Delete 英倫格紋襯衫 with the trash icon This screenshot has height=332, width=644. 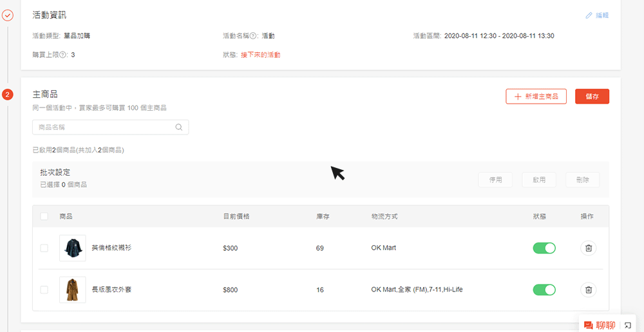point(588,248)
